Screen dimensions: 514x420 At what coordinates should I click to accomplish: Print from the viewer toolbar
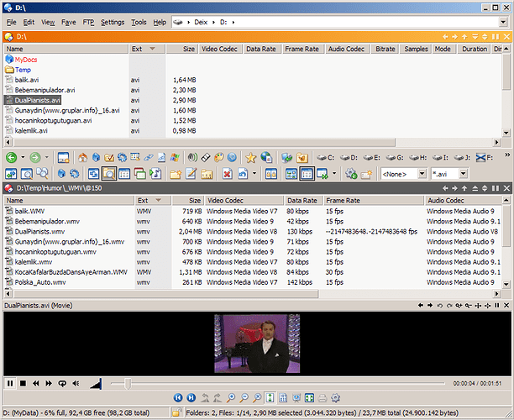(x=323, y=398)
